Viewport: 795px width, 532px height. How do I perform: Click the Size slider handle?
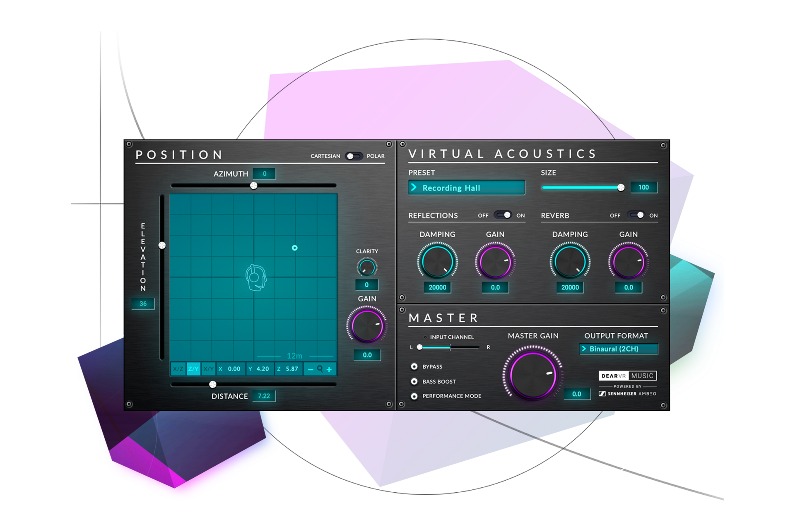click(621, 188)
